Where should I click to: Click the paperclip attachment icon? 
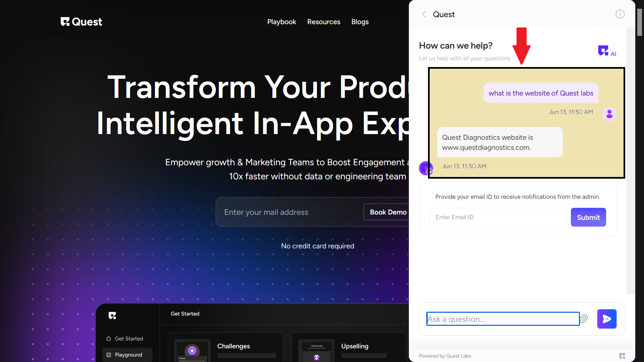click(x=584, y=319)
